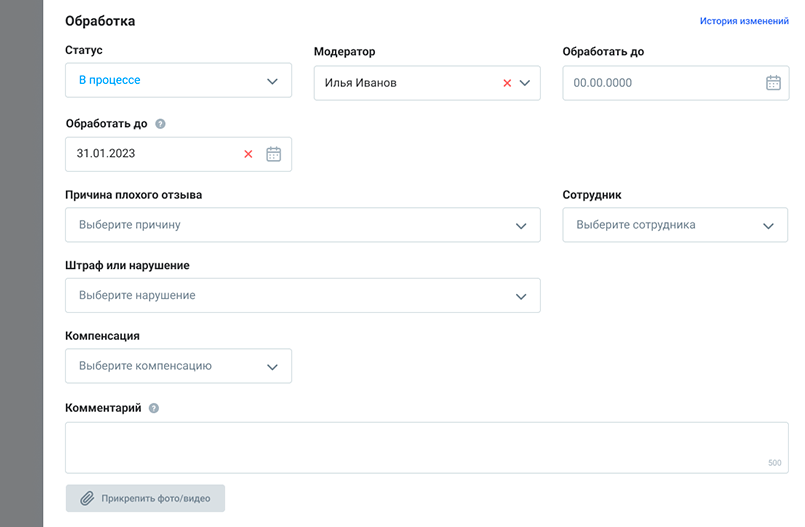Click the paperclip attachment icon
This screenshot has width=805, height=527.
point(87,498)
